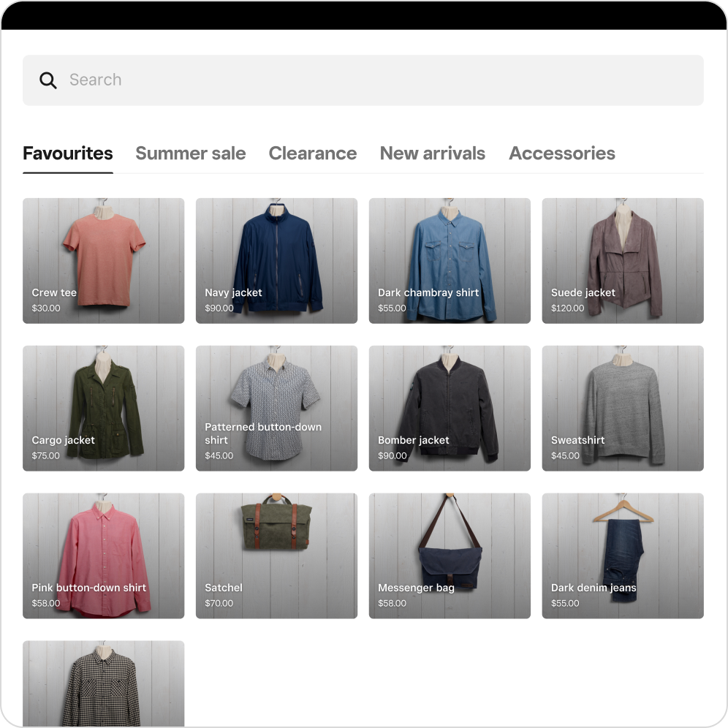Screen dimensions: 728x728
Task: Switch to the Summer sale tab
Action: [x=190, y=153]
